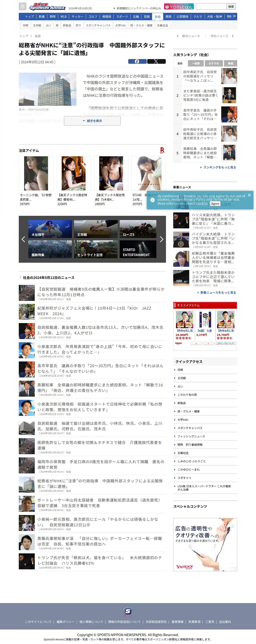Click previous arrow in Rakuten widget

pos(196,344)
